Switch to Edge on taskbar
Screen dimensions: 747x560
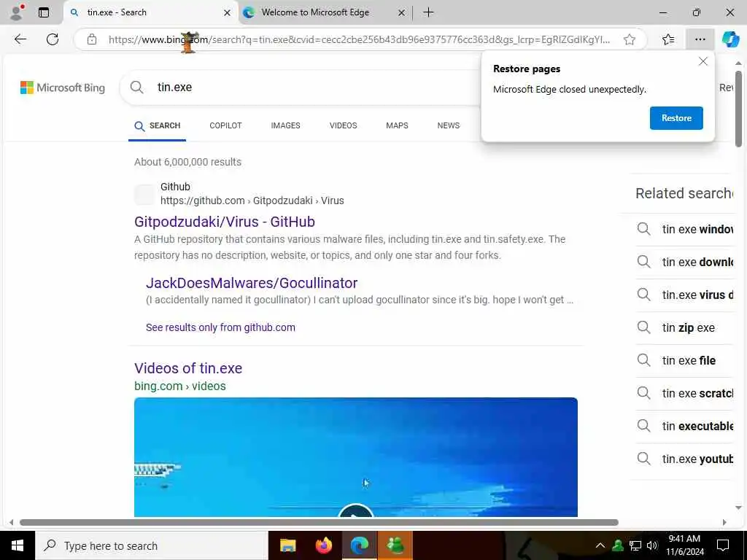click(360, 545)
